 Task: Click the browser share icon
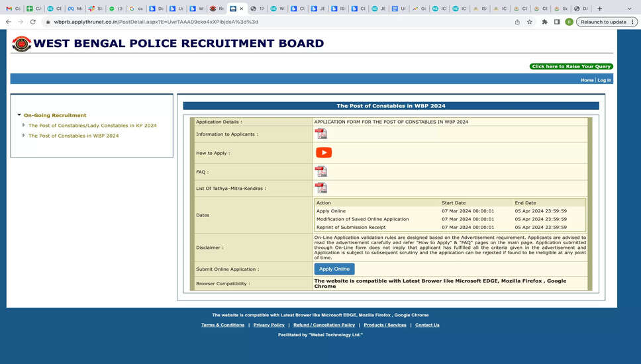517,22
